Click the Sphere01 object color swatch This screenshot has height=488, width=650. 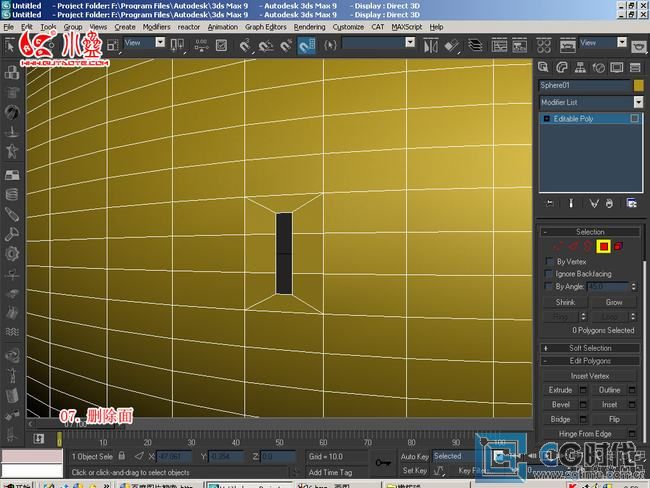click(638, 85)
